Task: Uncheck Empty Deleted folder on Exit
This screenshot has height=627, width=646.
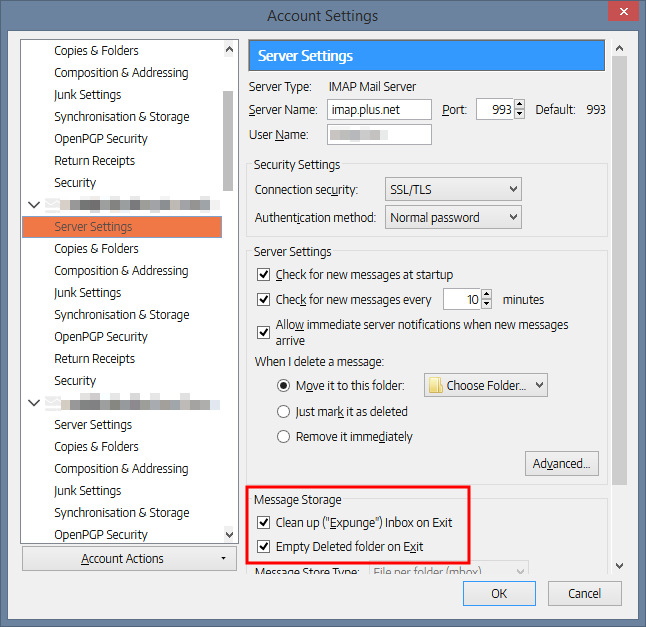Action: [263, 547]
